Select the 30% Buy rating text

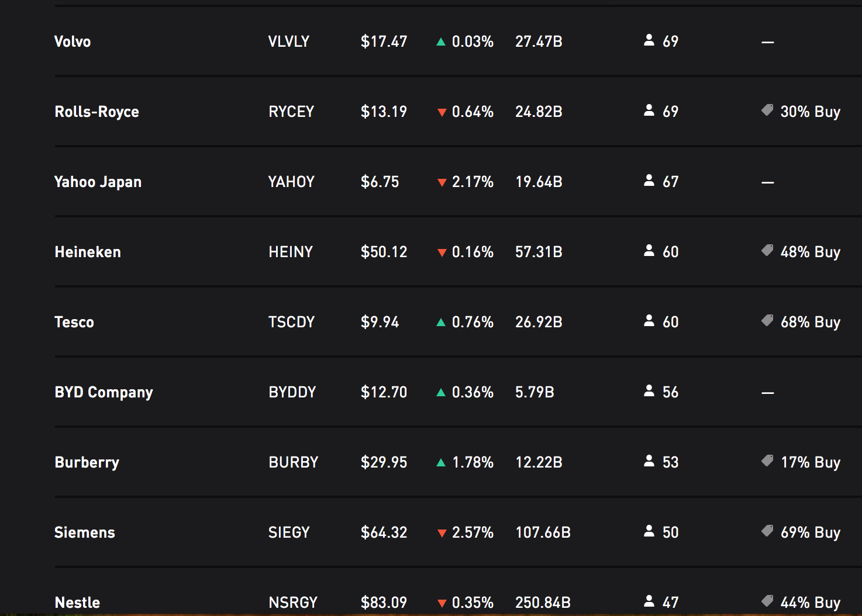(x=811, y=112)
